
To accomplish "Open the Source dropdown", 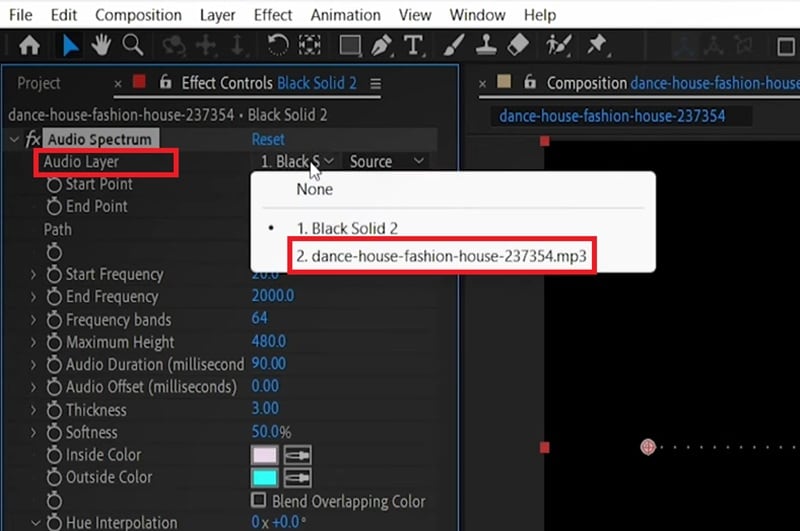I will coord(386,162).
